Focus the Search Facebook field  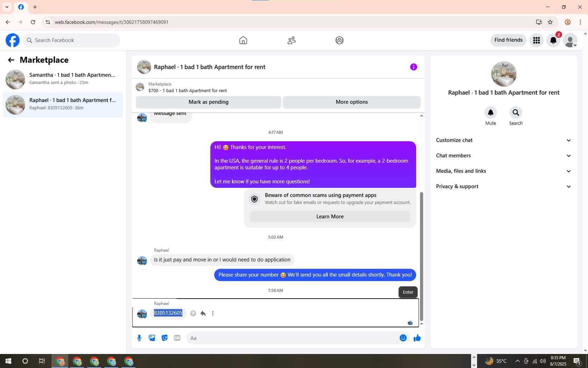point(71,40)
